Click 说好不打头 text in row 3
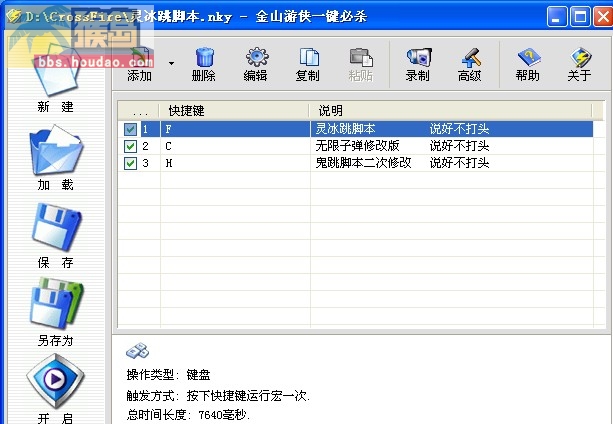The image size is (613, 424). pyautogui.click(x=459, y=163)
